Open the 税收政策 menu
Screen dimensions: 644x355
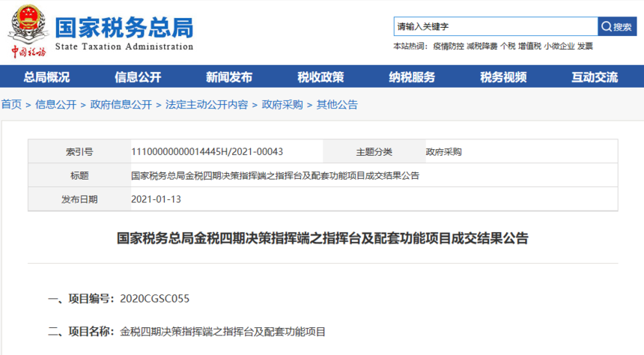point(321,77)
